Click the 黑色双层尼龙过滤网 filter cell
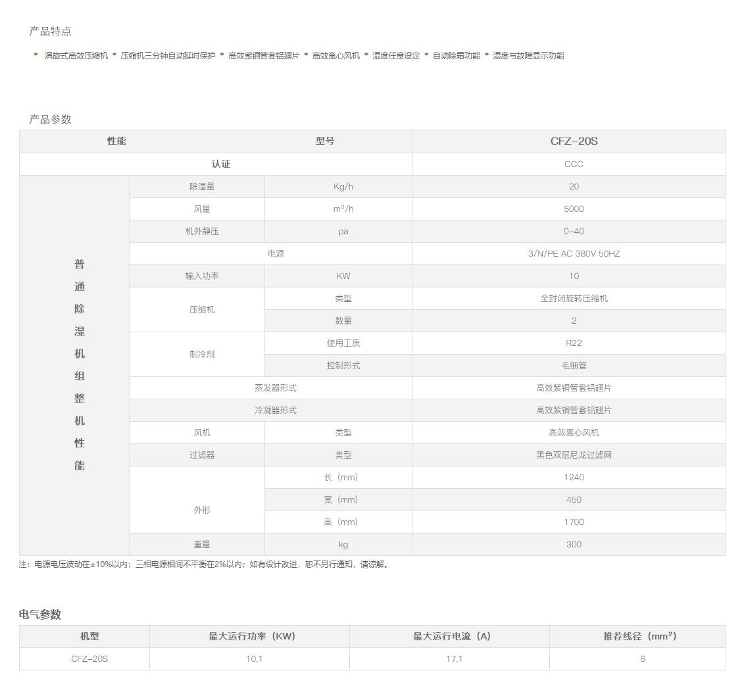The image size is (746, 700). 574,455
